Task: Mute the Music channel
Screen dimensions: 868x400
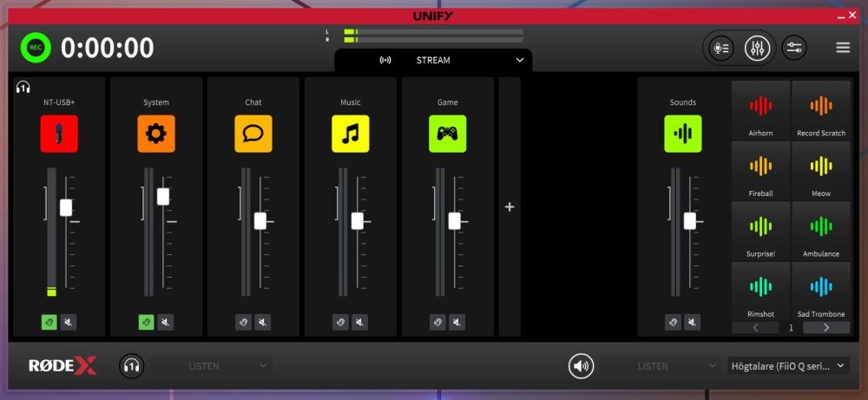Action: 360,322
